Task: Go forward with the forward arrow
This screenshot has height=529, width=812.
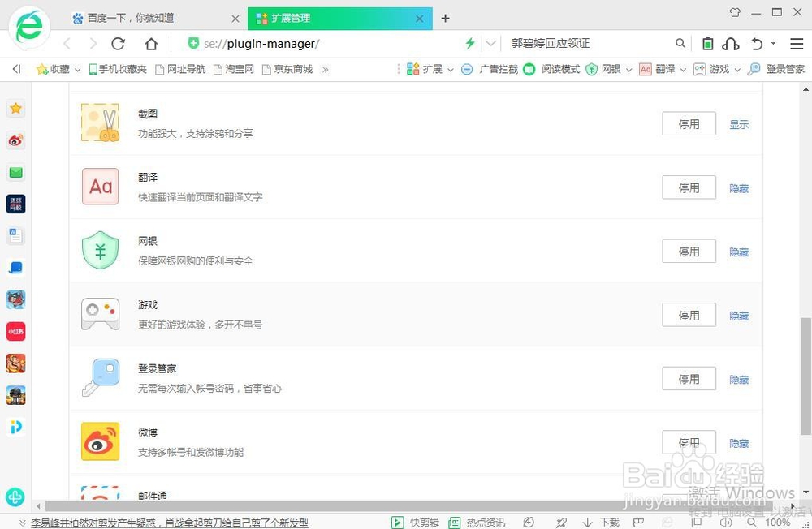Action: click(x=93, y=44)
